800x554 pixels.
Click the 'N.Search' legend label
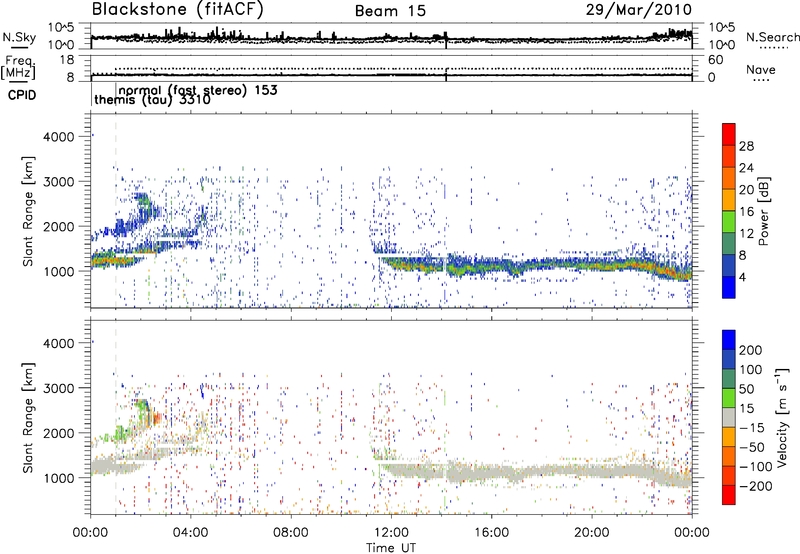(x=772, y=37)
